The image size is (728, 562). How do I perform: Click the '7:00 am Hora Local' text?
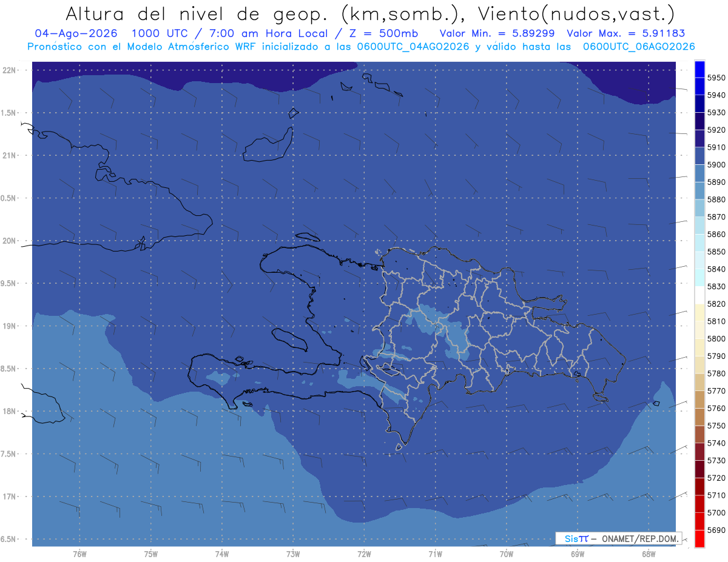[x=269, y=34]
